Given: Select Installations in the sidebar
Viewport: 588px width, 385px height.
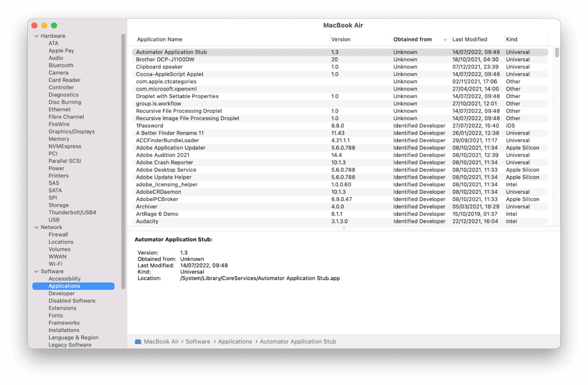Looking at the screenshot, I should click(x=64, y=330).
